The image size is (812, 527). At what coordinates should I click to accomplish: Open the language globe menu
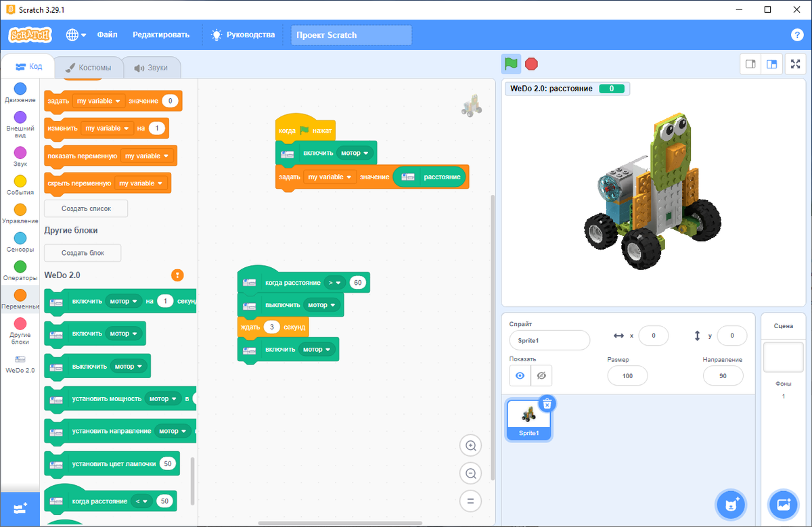click(x=76, y=35)
